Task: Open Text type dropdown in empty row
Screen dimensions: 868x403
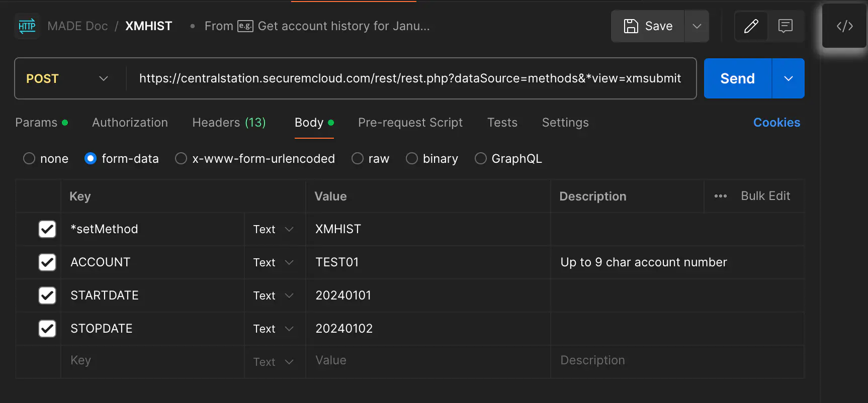Action: tap(274, 362)
